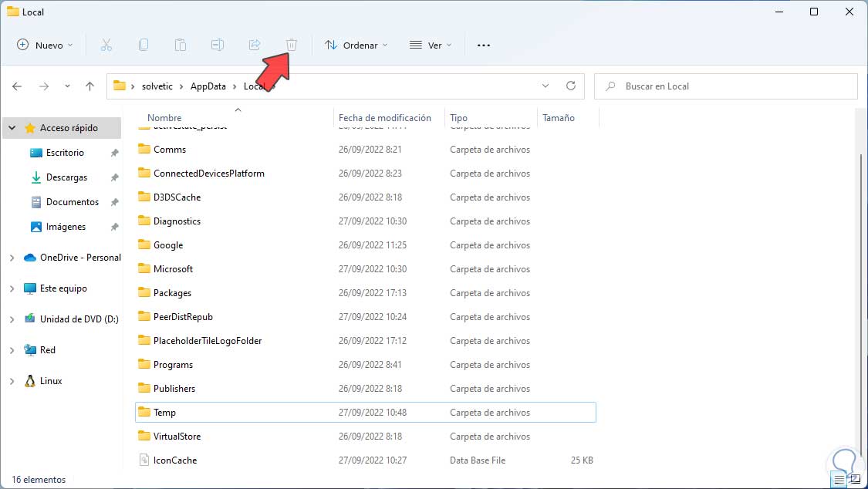Image resolution: width=868 pixels, height=489 pixels.
Task: Open the Ordenar sort dropdown
Action: (x=356, y=46)
